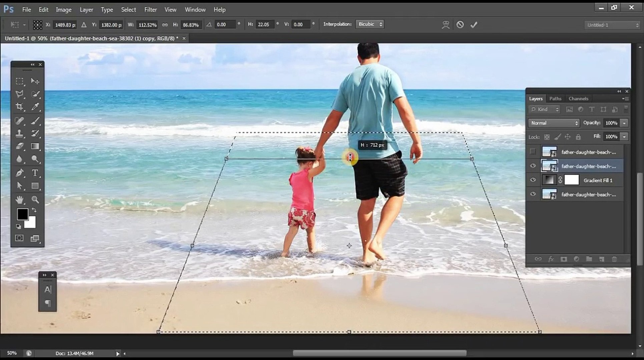Select the Zoom tool
Viewport: 644px width, 360px height.
(x=35, y=199)
